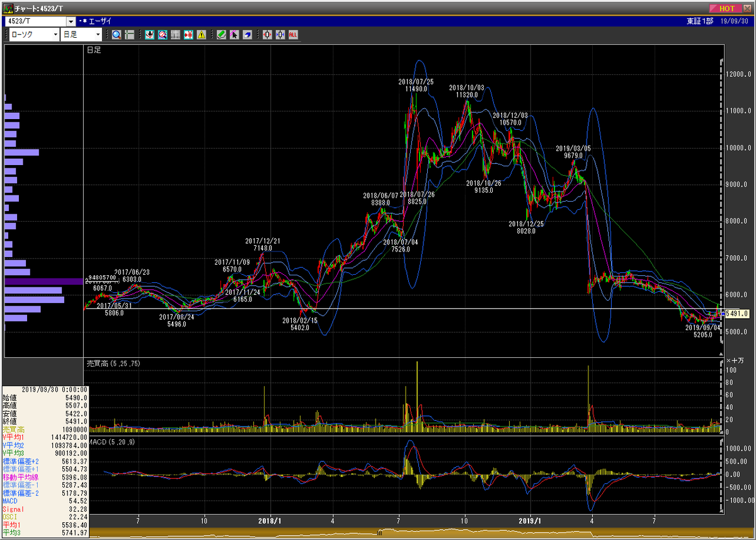
Task: Click the stock search Q icon
Action: [162, 35]
